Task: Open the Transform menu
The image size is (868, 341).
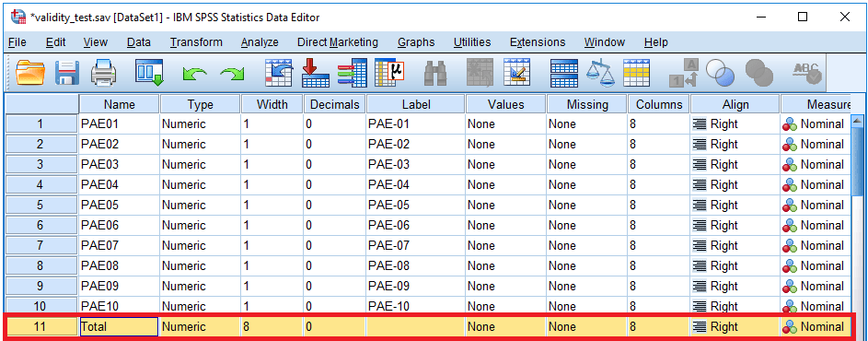Action: click(x=196, y=42)
